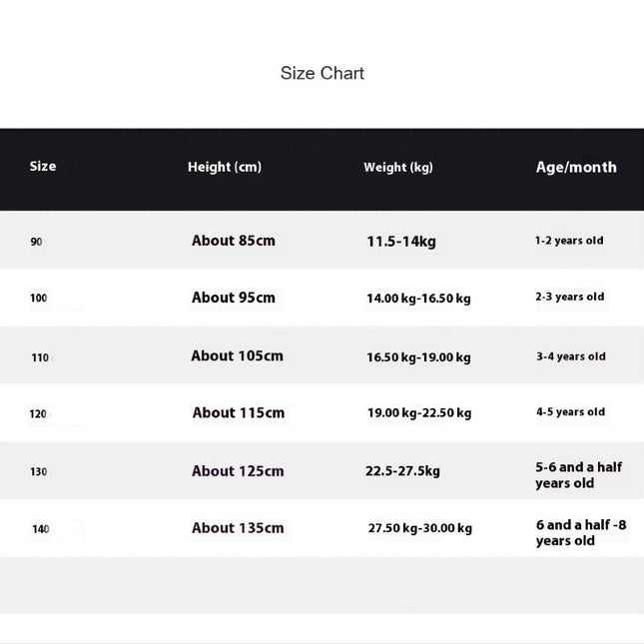This screenshot has height=644, width=644.
Task: Select the Height (cm) column header
Action: (225, 167)
